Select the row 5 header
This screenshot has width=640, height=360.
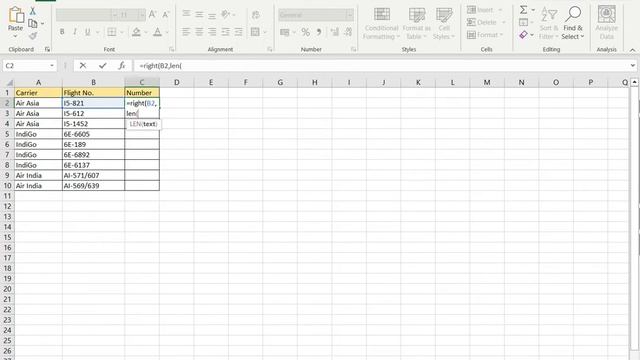tap(7, 134)
